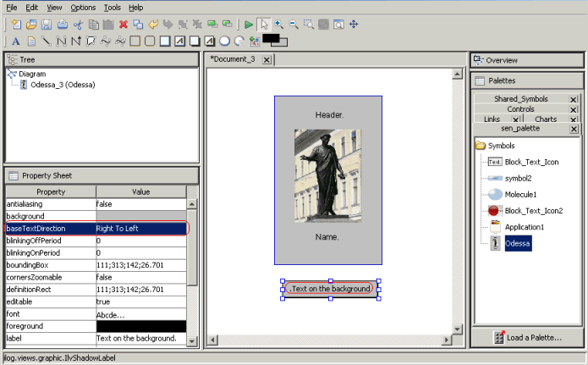
Task: Click the Load a Palette button
Action: click(525, 337)
